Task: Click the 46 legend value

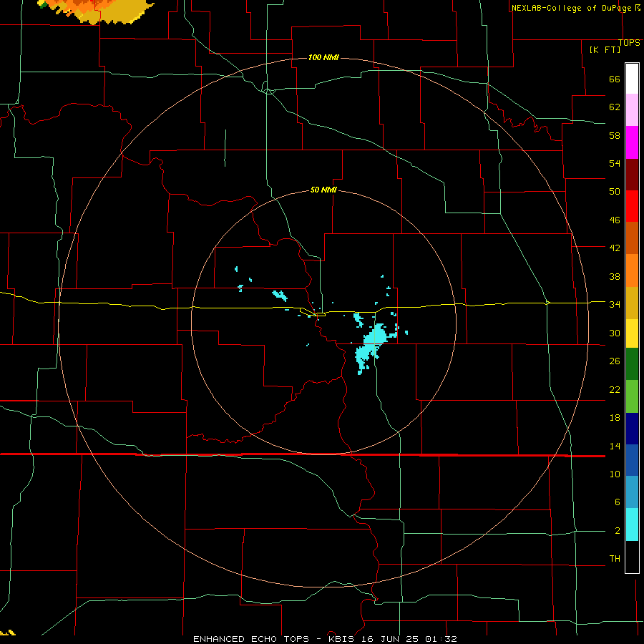Action: (x=615, y=220)
